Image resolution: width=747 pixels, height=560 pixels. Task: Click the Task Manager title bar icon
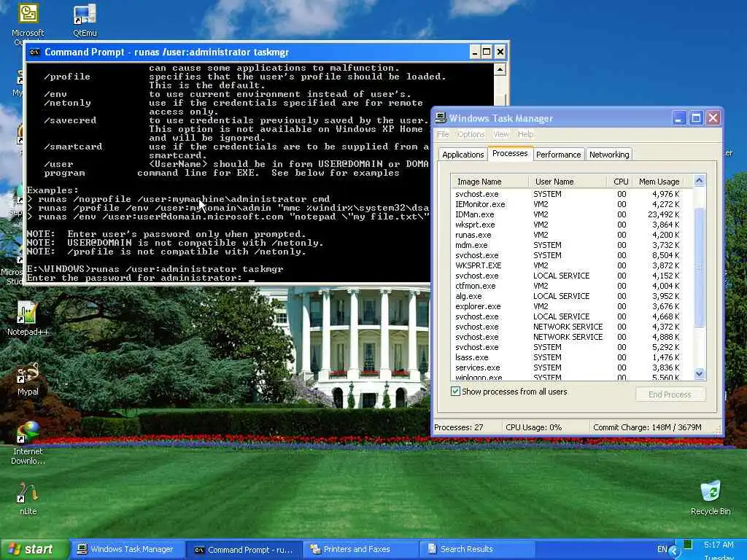(441, 117)
